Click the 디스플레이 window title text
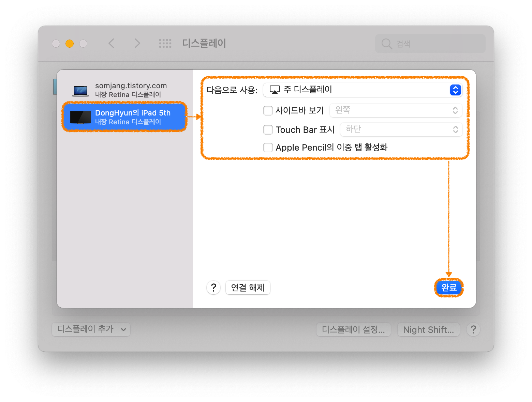The height and width of the screenshot is (402, 532). [204, 43]
